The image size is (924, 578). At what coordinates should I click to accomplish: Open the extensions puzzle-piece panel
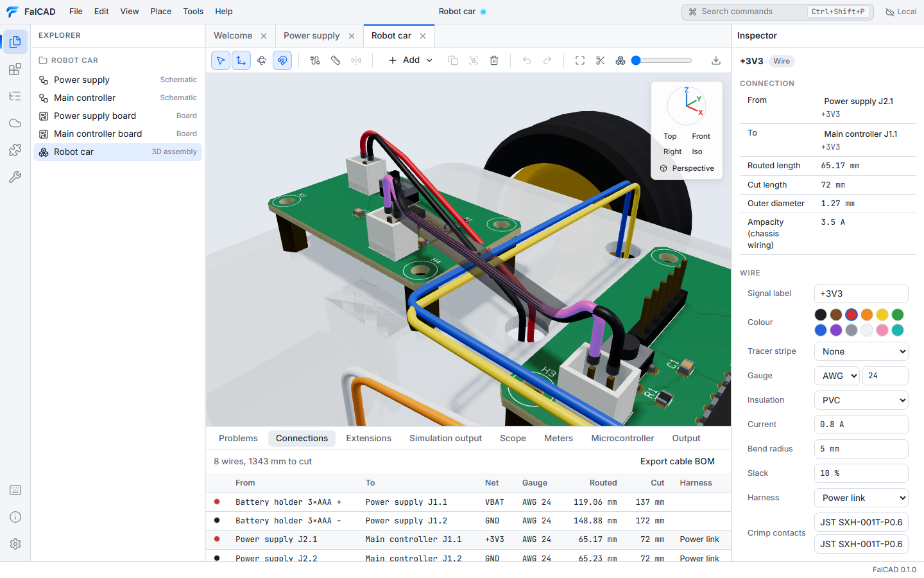[x=15, y=150]
